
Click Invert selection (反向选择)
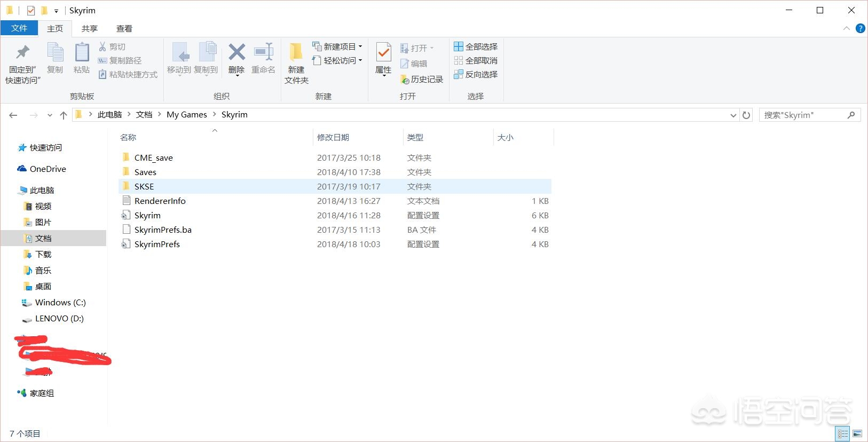(476, 74)
